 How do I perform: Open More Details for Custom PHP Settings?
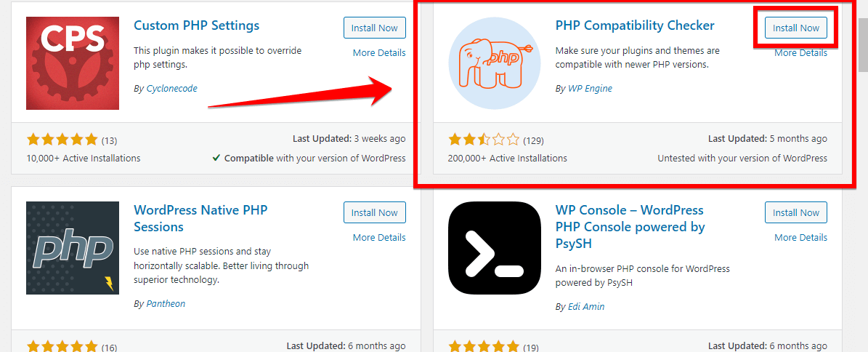[379, 53]
